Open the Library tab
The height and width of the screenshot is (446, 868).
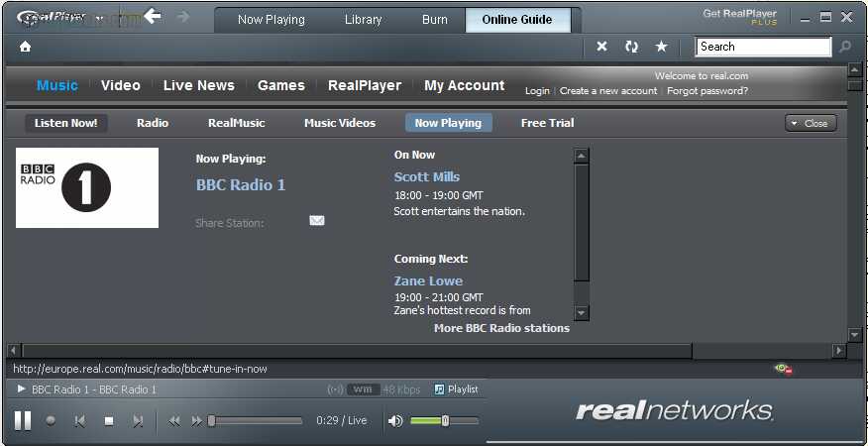click(363, 20)
